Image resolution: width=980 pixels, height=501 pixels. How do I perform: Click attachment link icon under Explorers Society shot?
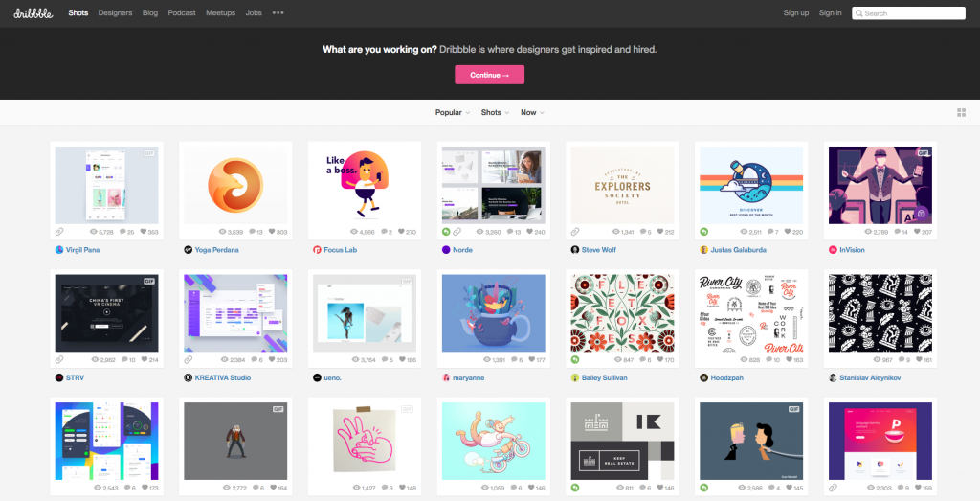coord(575,232)
